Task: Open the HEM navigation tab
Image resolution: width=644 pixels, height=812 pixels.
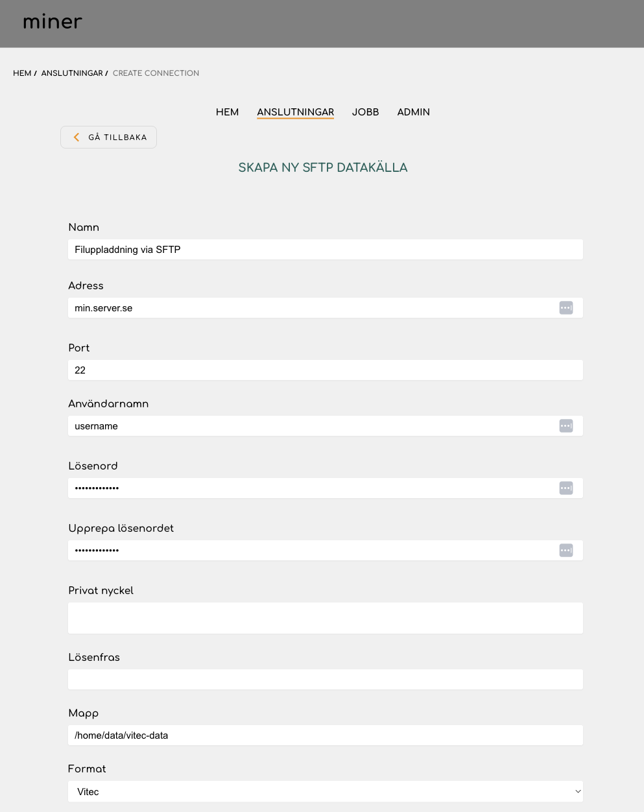Action: pyautogui.click(x=227, y=112)
